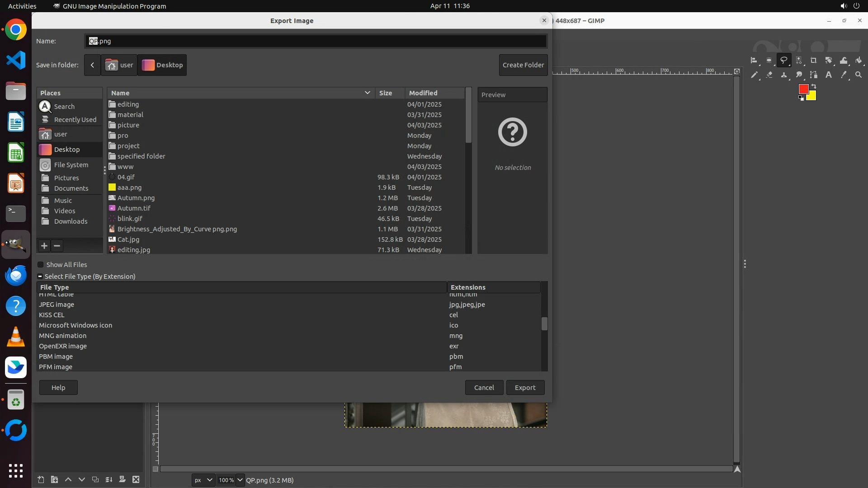This screenshot has width=868, height=488.
Task: Click the Create Folder button
Action: tap(523, 65)
